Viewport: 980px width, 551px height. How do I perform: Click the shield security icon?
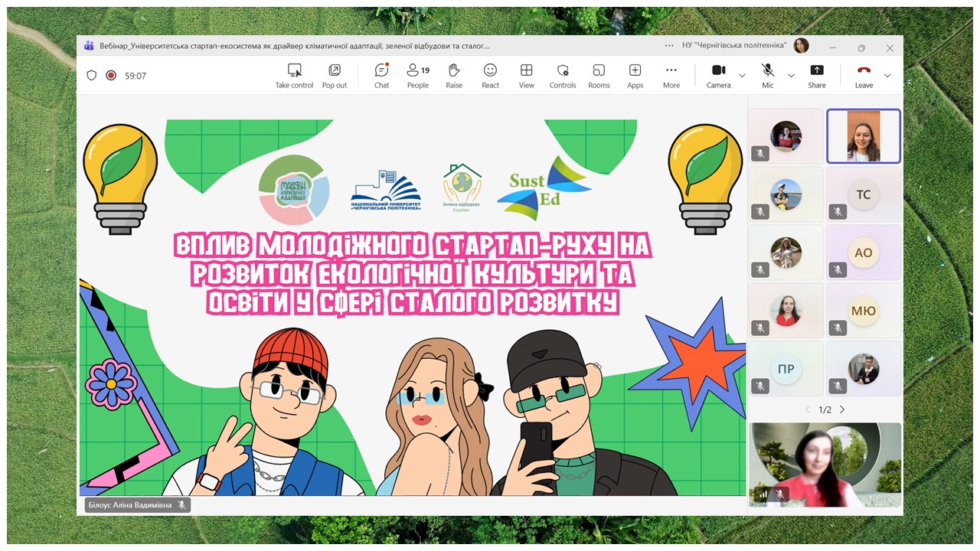click(x=92, y=76)
